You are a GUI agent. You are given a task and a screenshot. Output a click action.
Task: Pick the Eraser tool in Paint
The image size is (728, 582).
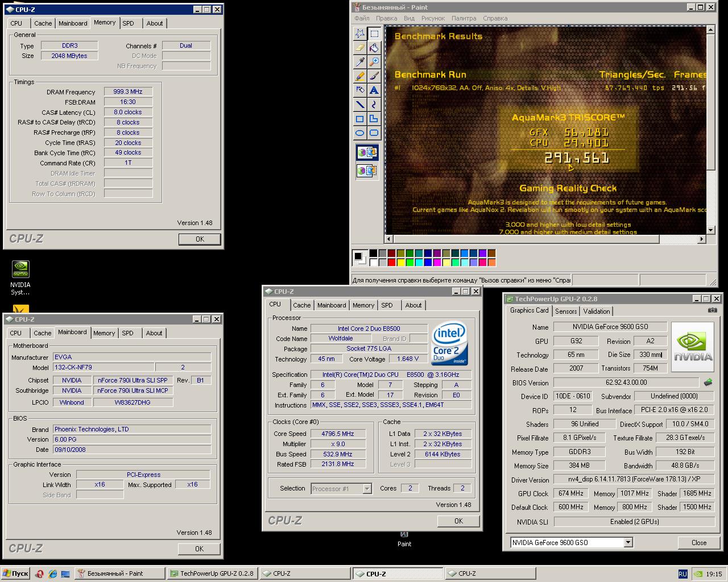click(x=360, y=47)
